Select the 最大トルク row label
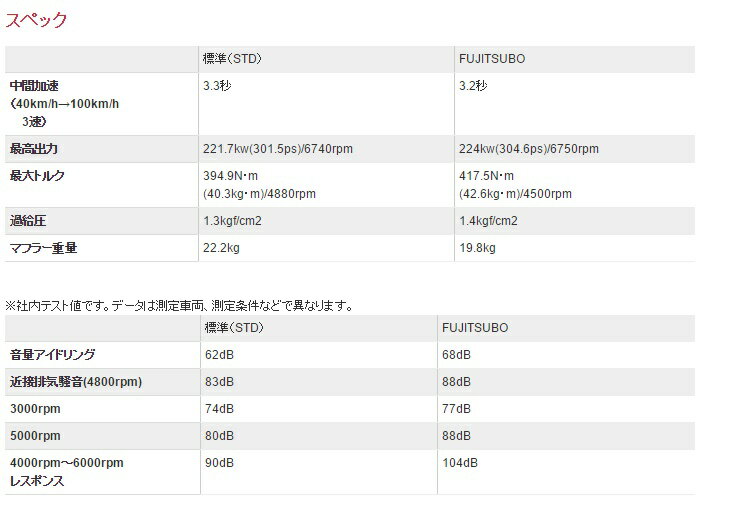743x512 pixels. (37, 176)
